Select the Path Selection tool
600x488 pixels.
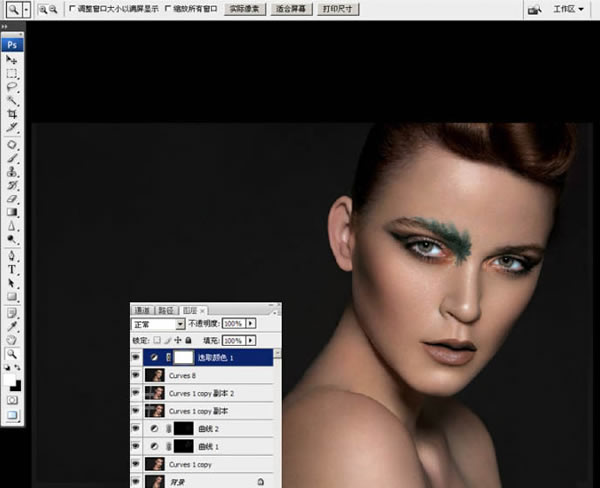(11, 283)
